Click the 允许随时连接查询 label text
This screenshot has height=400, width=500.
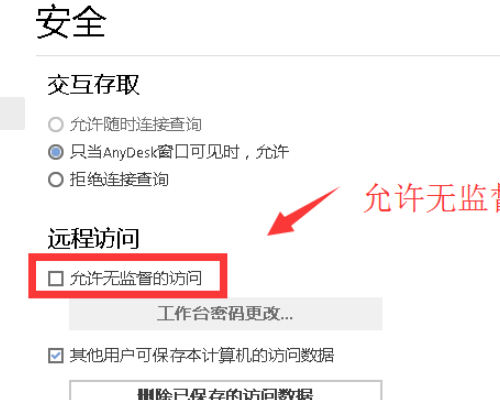136,125
